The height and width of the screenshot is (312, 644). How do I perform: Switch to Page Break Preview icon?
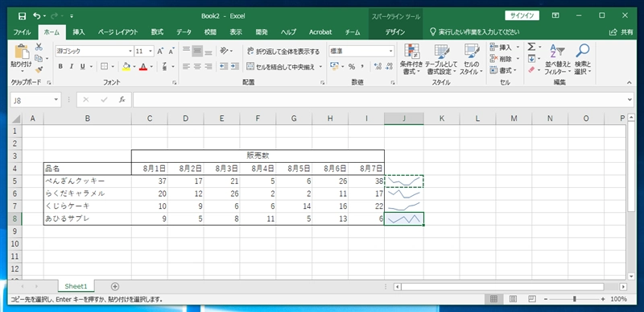click(532, 299)
